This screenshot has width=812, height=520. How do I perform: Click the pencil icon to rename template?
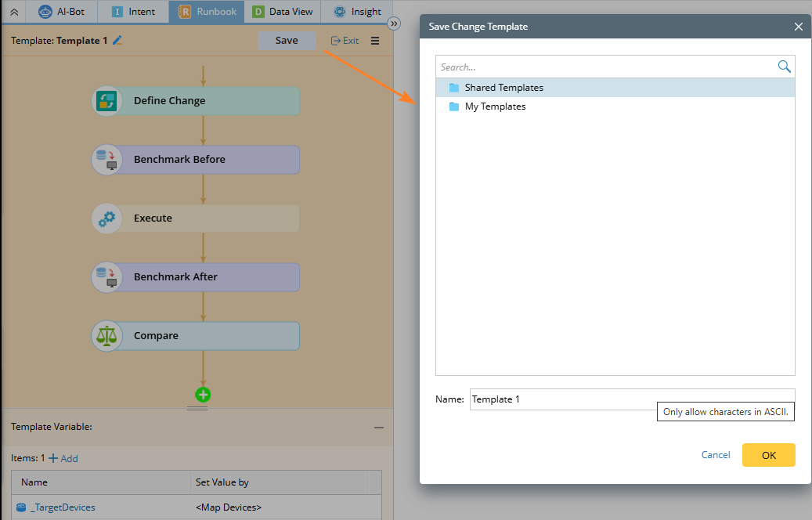(x=117, y=41)
